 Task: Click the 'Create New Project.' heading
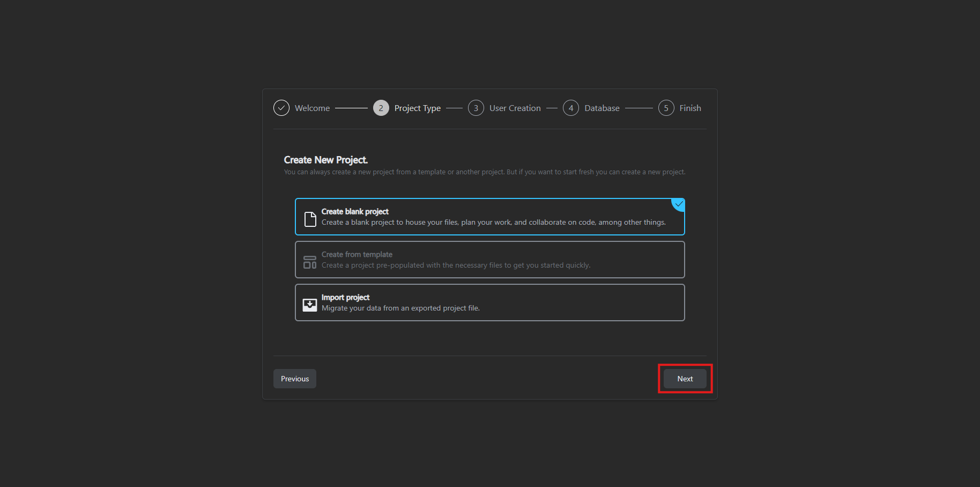point(325,160)
